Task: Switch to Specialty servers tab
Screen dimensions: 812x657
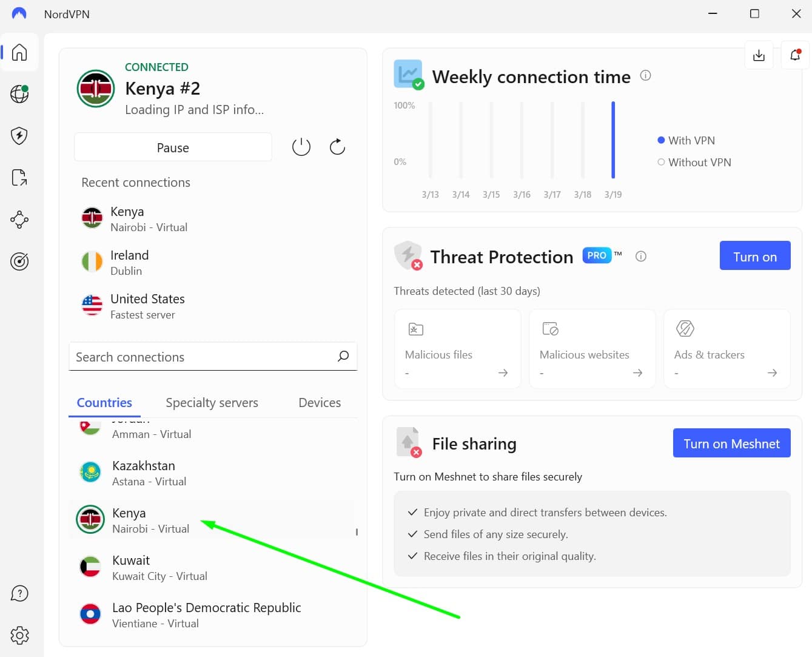Action: [212, 403]
